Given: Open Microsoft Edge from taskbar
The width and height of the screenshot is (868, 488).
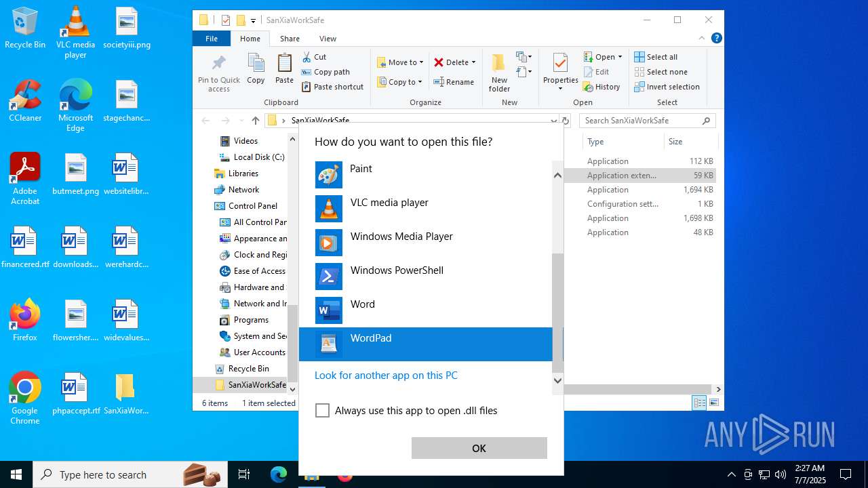Looking at the screenshot, I should [x=279, y=474].
